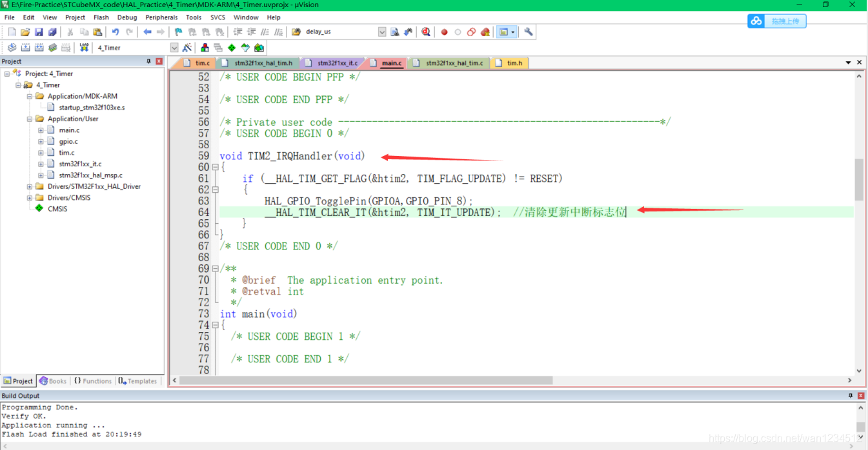
Task: Pin the Project panel with pushpin
Action: tap(148, 61)
